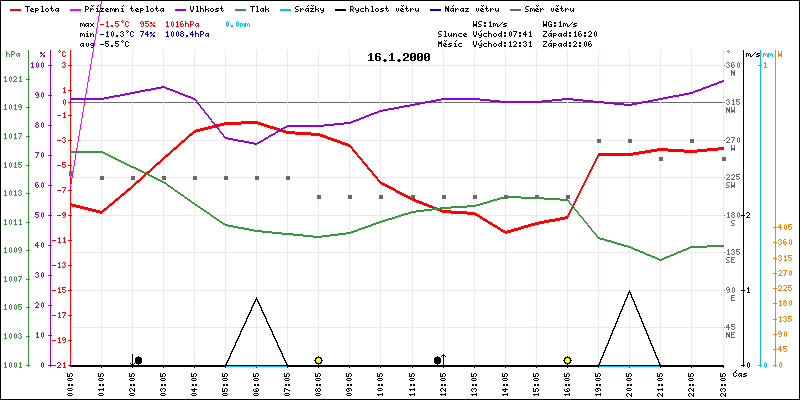Click the 12:05 label on time axis
This screenshot has width=800, height=400.
point(442,381)
